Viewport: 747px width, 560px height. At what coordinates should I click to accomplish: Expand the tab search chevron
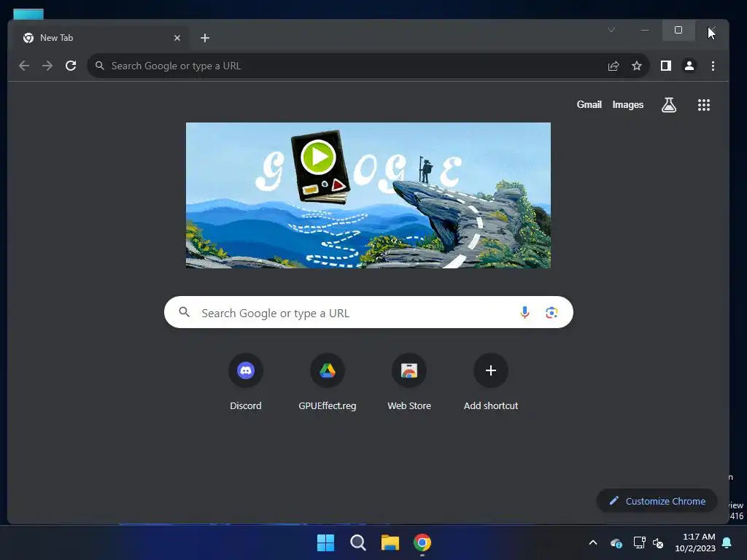[611, 30]
